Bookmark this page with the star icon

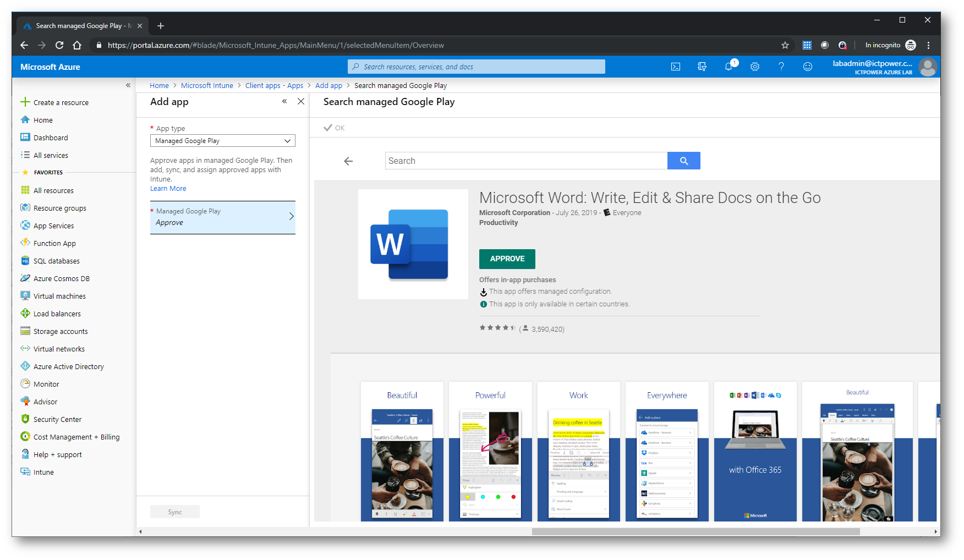[x=785, y=45]
